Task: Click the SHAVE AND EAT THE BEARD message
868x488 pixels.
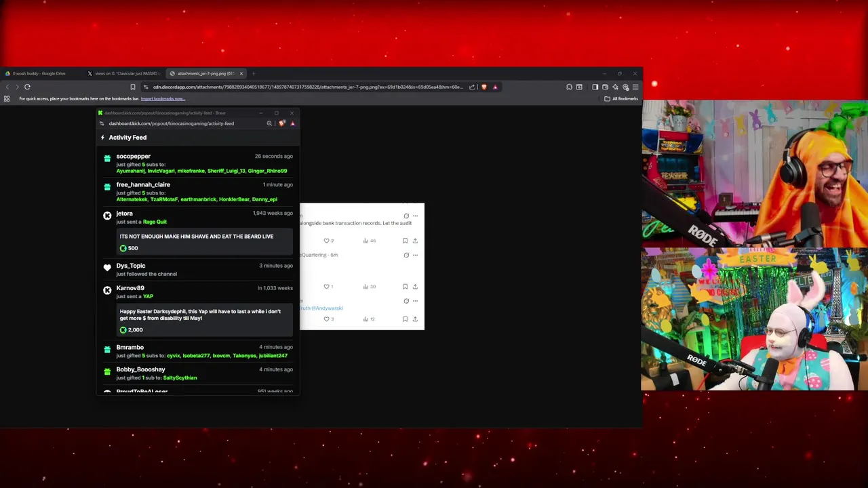Action: click(x=197, y=237)
